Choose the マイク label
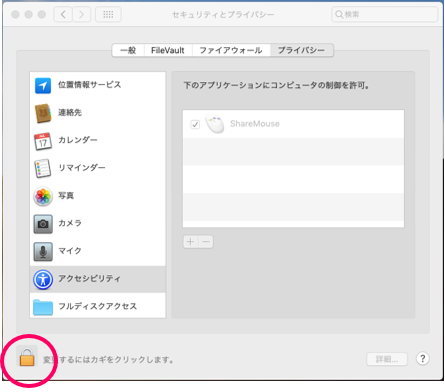This screenshot has height=392, width=445. click(70, 251)
